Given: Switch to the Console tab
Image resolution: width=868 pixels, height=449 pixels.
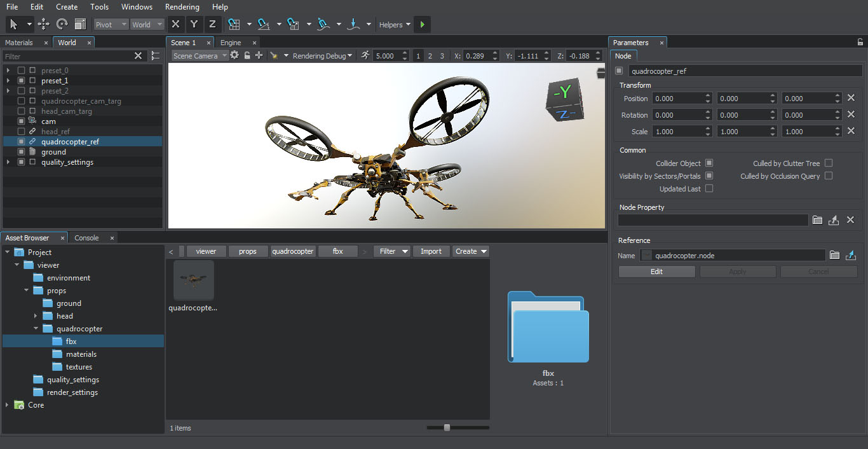Looking at the screenshot, I should coord(86,238).
